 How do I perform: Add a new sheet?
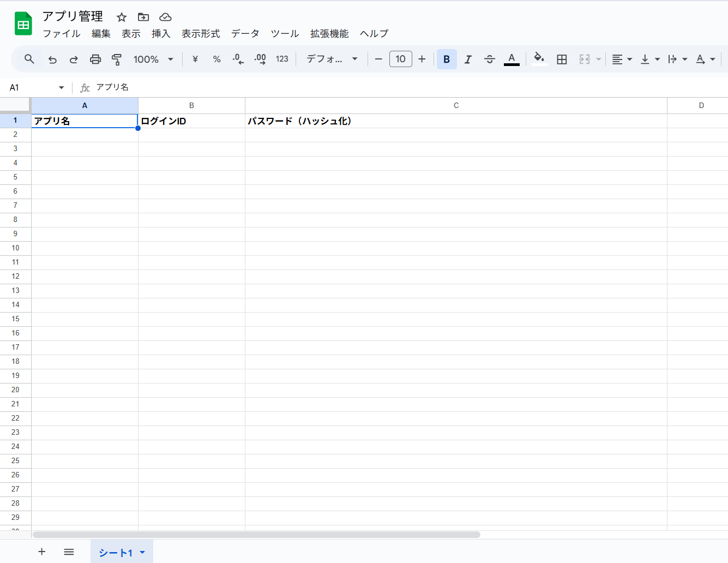[41, 552]
